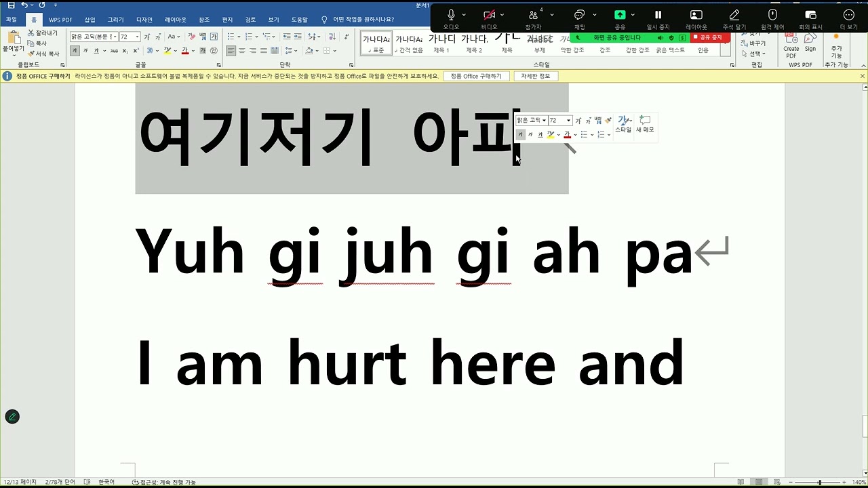Click the Sort icon in paragraph group

coord(332,37)
